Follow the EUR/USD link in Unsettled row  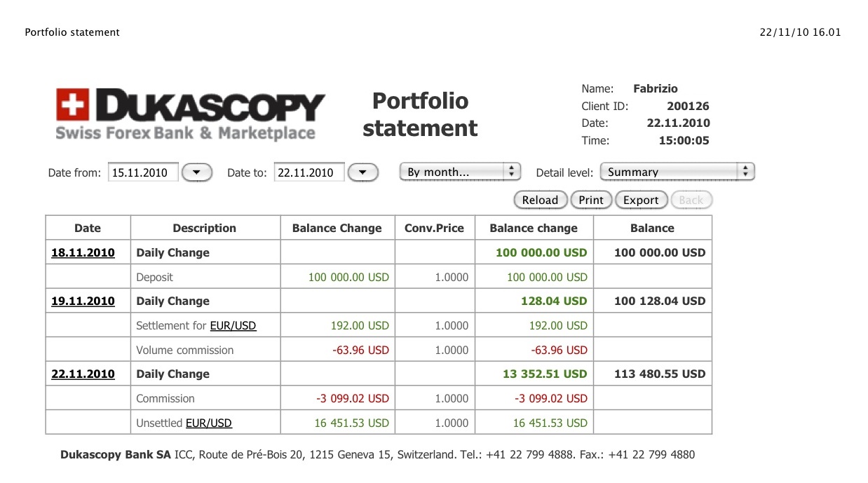click(x=208, y=423)
